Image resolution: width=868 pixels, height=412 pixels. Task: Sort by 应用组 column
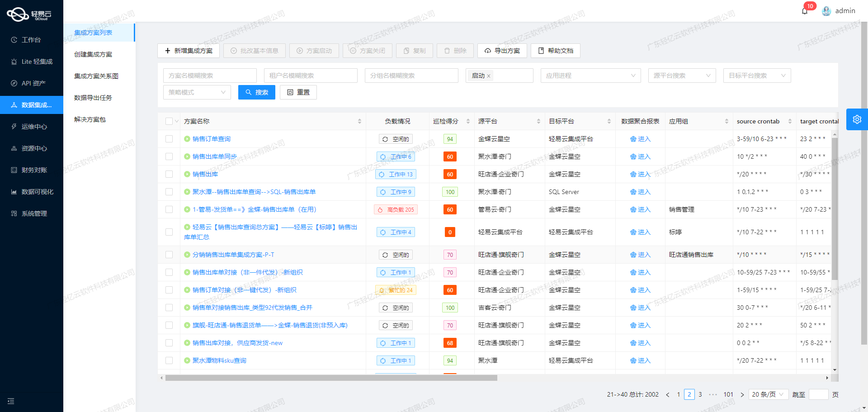tap(726, 121)
